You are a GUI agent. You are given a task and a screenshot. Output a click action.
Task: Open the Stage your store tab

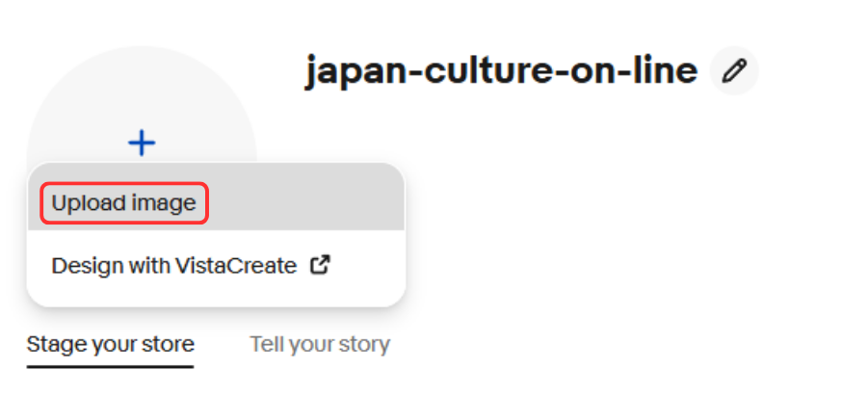click(x=111, y=344)
